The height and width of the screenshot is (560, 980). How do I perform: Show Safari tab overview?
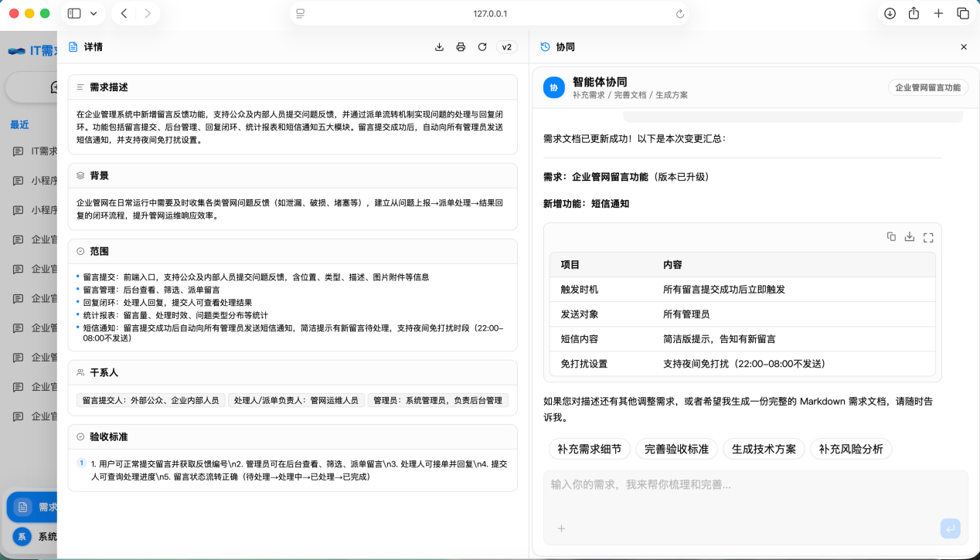(963, 13)
